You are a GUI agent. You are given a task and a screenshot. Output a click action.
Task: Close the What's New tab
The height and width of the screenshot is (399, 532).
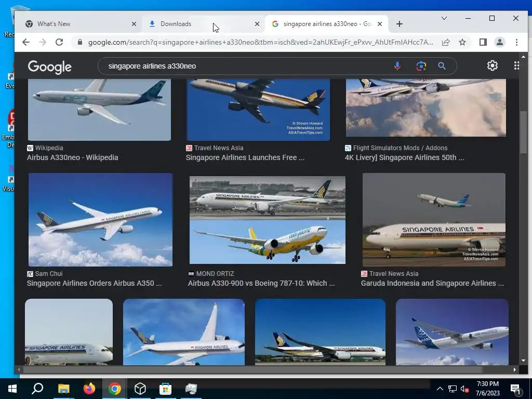click(x=134, y=24)
